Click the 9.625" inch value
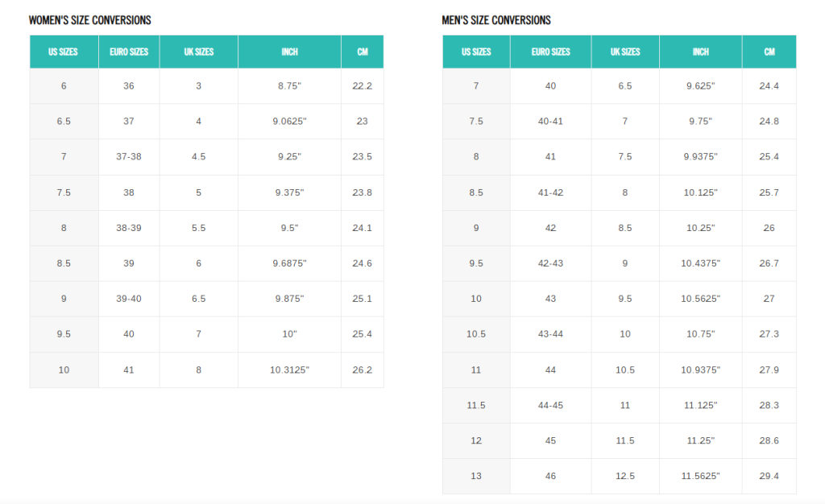This screenshot has width=825, height=504. 700,86
